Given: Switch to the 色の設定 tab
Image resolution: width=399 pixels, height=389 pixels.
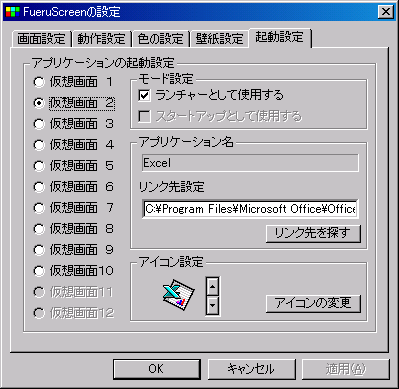Looking at the screenshot, I should [x=161, y=39].
